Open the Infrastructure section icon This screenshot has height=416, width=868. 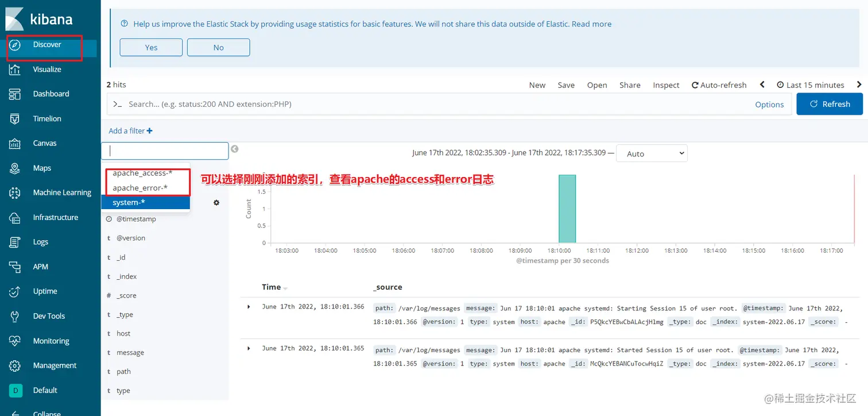pos(15,217)
